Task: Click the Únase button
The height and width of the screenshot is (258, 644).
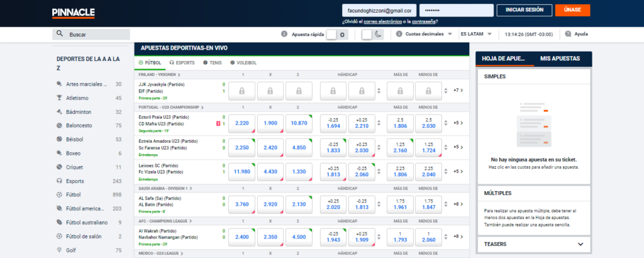Action: [x=572, y=10]
